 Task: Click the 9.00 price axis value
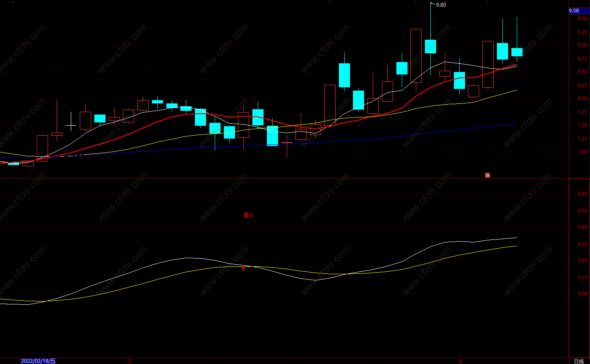583,45
